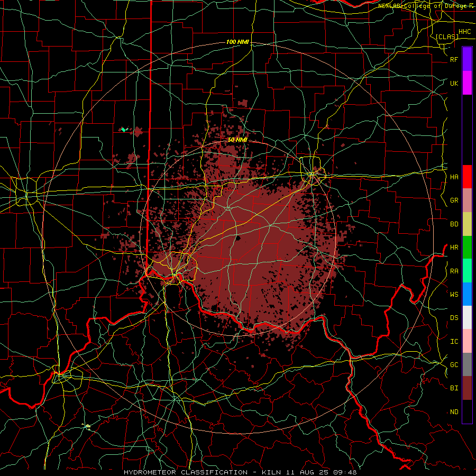Image resolution: width=476 pixels, height=476 pixels.
Task: Click the Hydrometeor Classification KILN title caption
Action: click(x=240, y=472)
